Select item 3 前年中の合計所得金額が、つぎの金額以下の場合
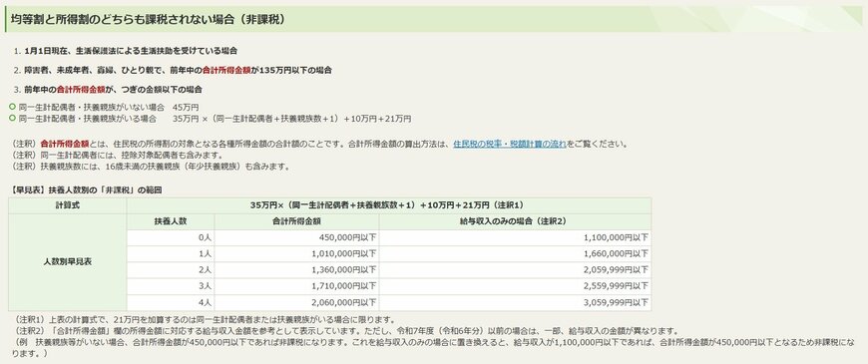 tap(113, 89)
